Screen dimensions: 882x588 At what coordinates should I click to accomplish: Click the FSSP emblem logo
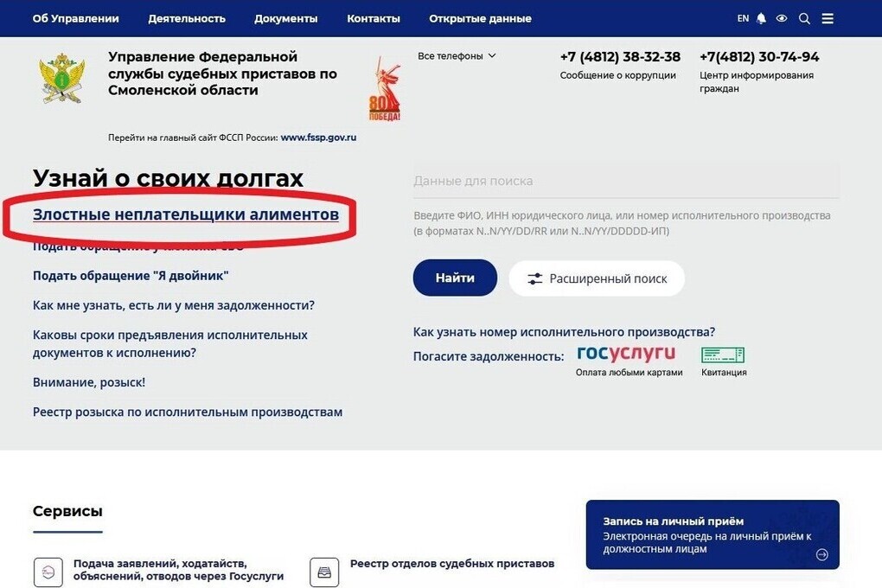62,78
